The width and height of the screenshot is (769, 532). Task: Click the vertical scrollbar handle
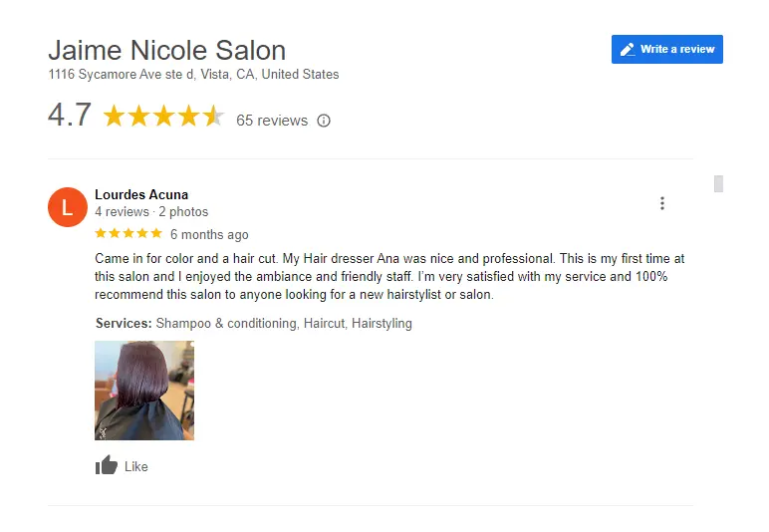point(718,184)
